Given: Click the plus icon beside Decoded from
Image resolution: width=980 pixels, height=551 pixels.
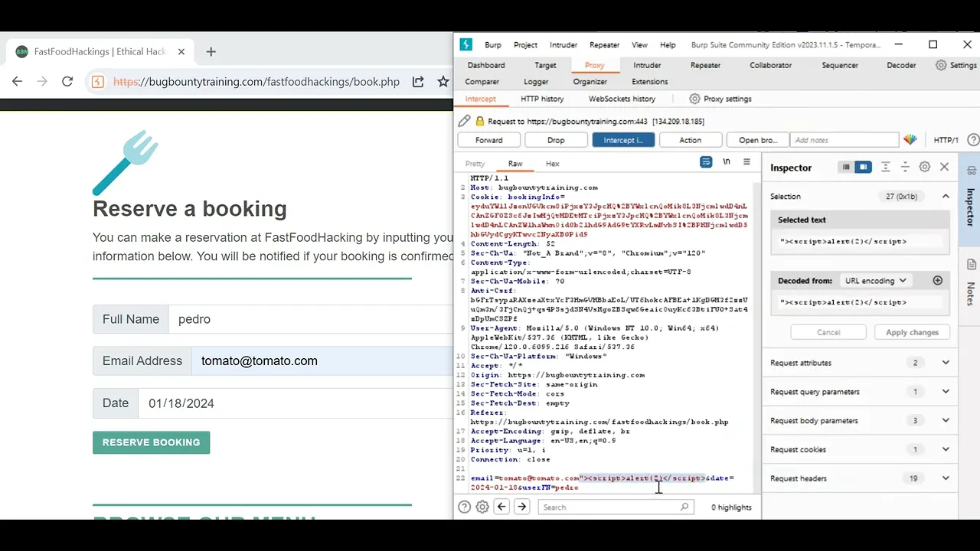Looking at the screenshot, I should tap(937, 281).
